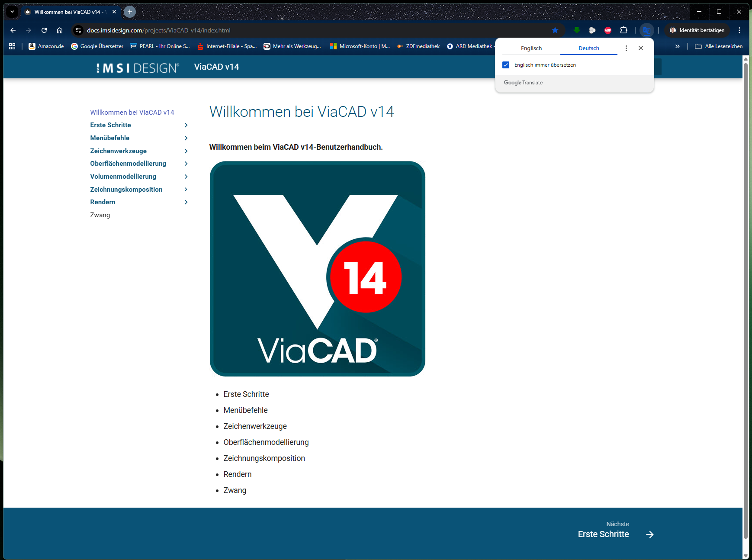Open the tab search dropdown
752x560 pixels.
click(x=12, y=12)
